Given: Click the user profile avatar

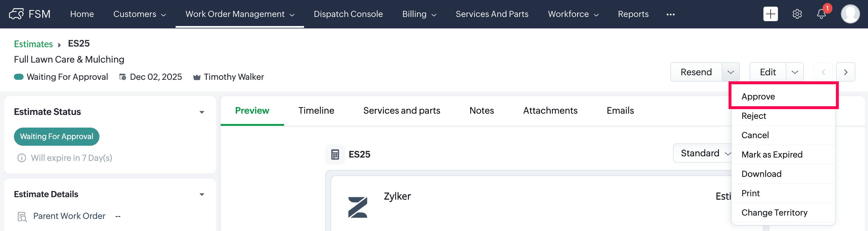Looking at the screenshot, I should tap(850, 14).
